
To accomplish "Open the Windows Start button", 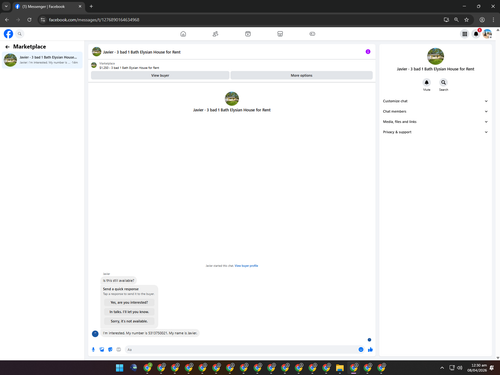I will pyautogui.click(x=119, y=368).
